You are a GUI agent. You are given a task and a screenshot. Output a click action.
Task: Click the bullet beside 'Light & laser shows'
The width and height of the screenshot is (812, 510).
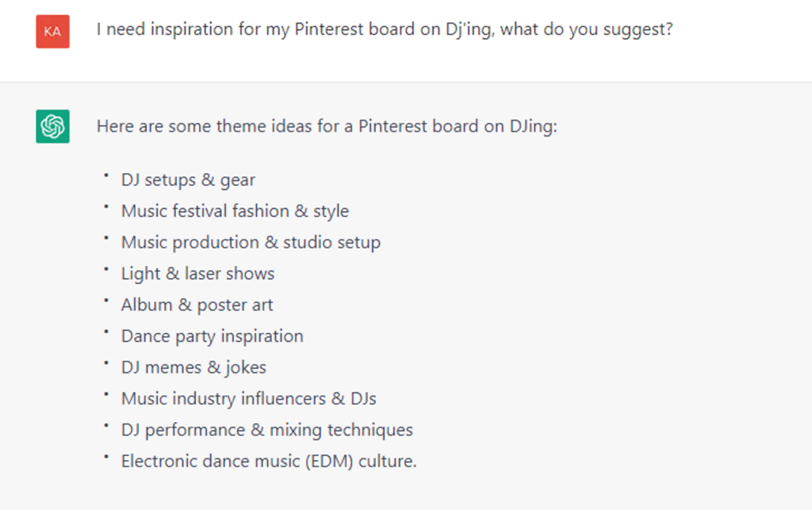[x=105, y=270]
